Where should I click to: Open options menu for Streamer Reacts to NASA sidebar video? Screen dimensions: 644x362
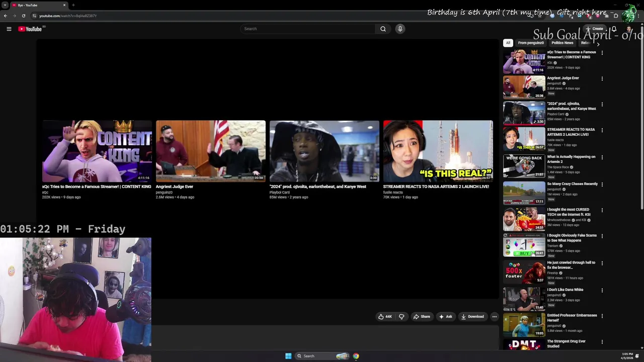pyautogui.click(x=602, y=130)
